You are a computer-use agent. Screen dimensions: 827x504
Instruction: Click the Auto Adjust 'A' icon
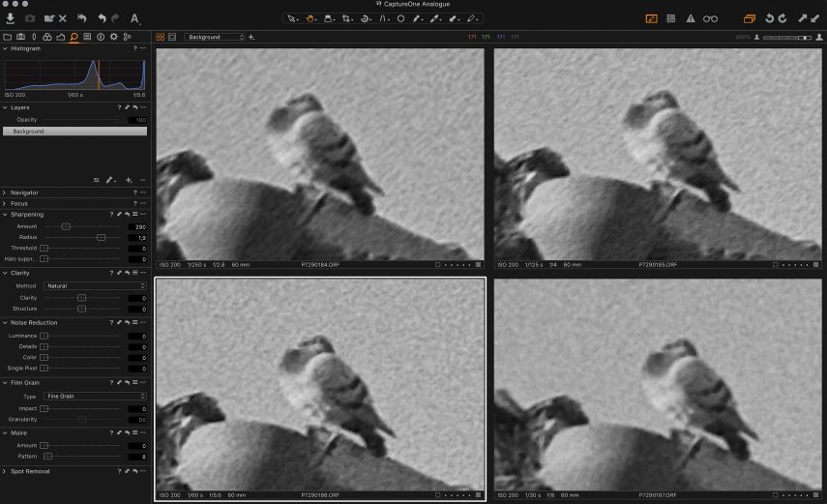coord(134,18)
